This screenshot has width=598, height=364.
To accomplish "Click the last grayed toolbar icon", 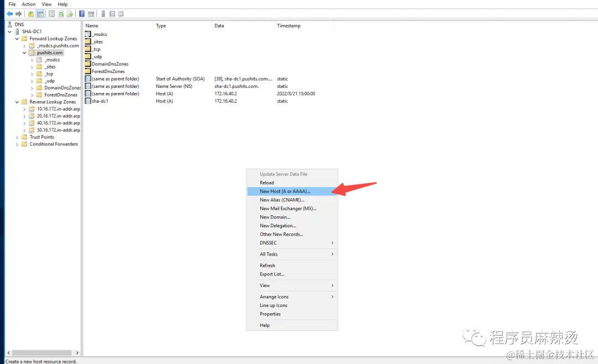I will click(x=121, y=14).
